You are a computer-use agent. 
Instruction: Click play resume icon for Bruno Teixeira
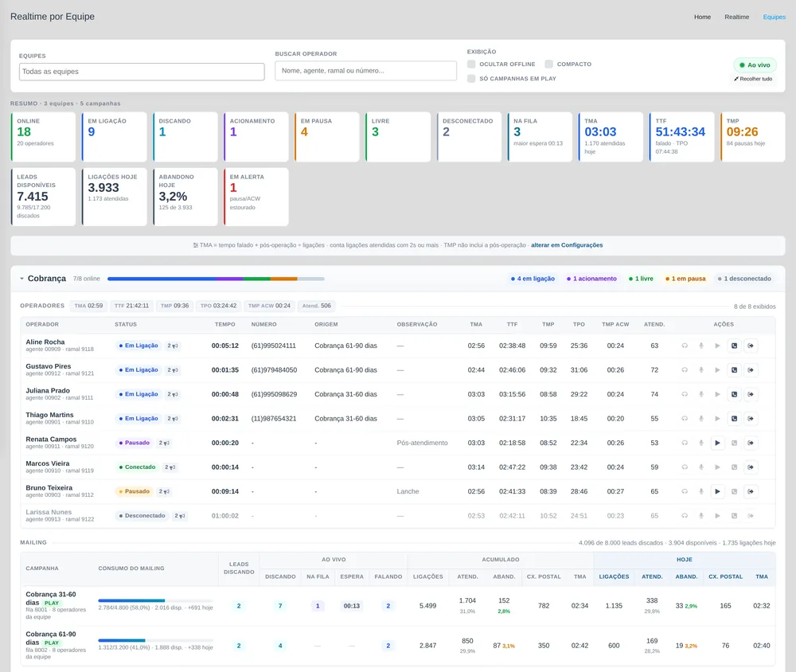[x=717, y=492]
